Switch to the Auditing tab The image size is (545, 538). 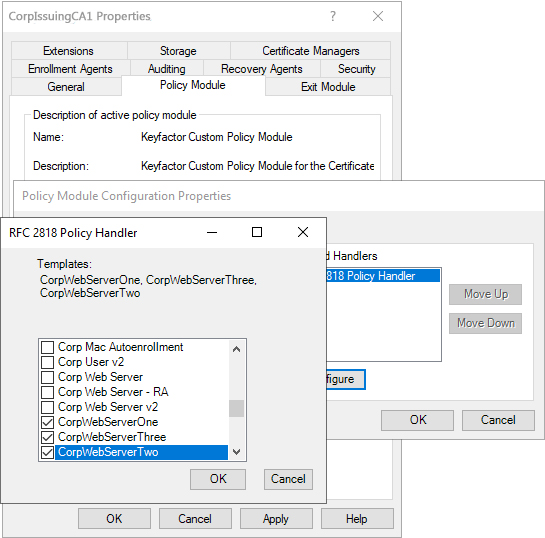[x=166, y=69]
